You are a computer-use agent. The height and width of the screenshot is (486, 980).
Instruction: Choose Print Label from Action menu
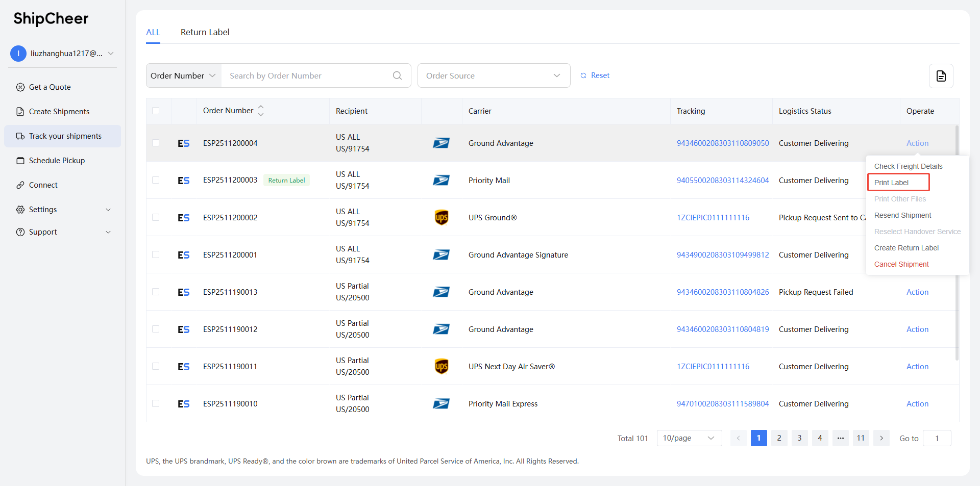tap(891, 183)
